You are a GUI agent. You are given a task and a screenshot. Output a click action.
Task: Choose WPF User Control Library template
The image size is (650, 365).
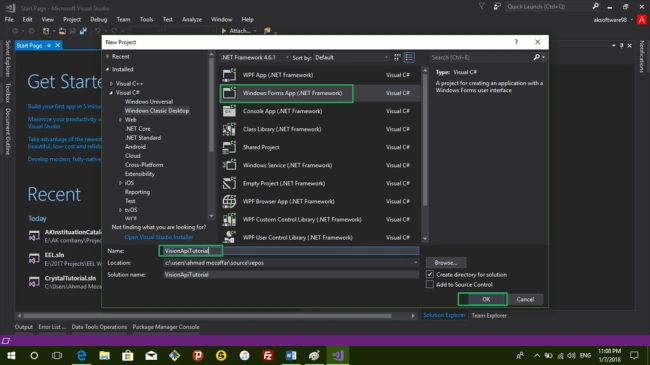(319, 237)
